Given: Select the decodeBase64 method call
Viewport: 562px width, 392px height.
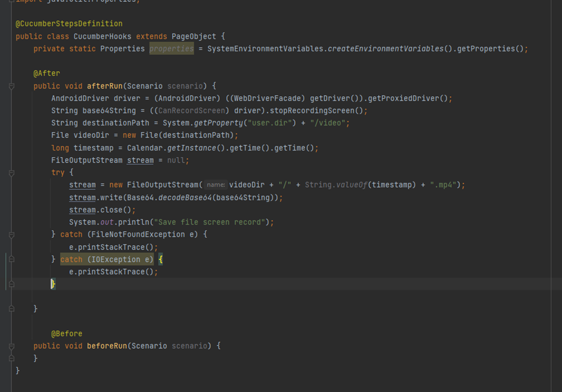Looking at the screenshot, I should pyautogui.click(x=181, y=197).
